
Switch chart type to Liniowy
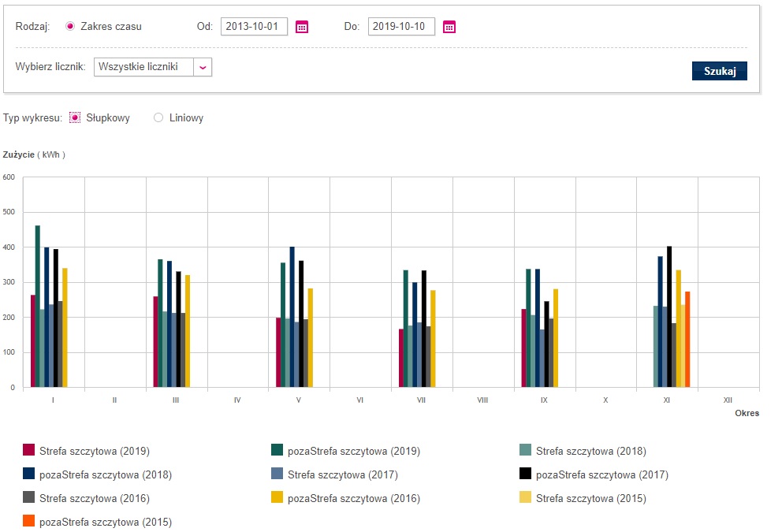tap(158, 117)
